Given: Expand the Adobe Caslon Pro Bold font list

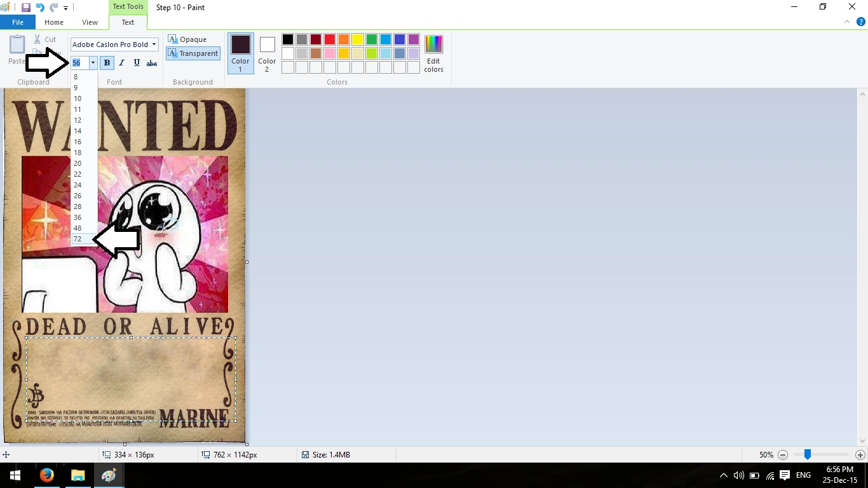Looking at the screenshot, I should [x=154, y=44].
